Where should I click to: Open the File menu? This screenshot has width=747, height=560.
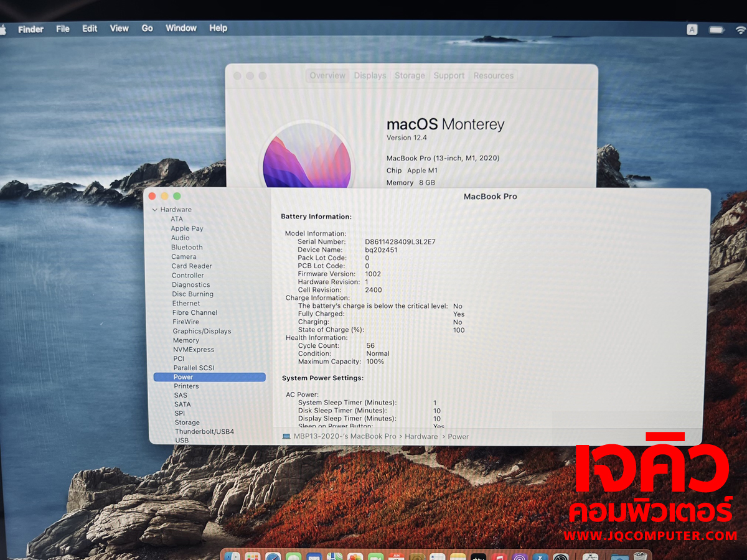click(63, 29)
